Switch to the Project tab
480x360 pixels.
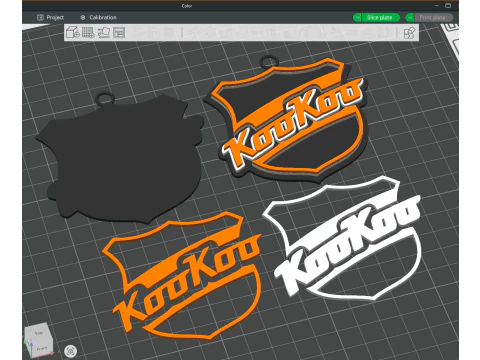(50, 17)
